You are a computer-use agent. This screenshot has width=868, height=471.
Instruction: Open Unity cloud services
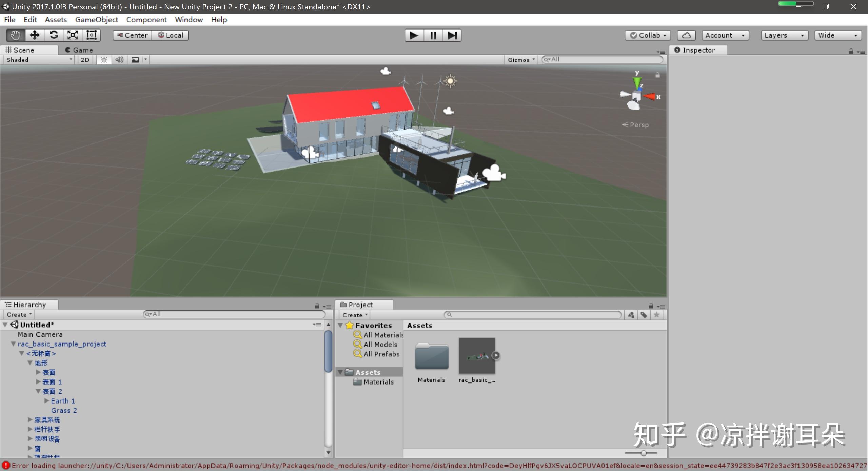click(686, 35)
